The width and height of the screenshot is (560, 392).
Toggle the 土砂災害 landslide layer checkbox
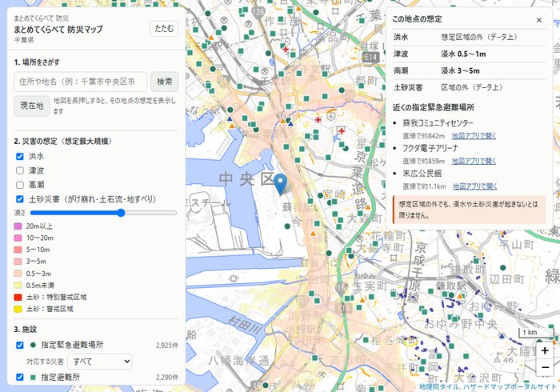coord(20,199)
